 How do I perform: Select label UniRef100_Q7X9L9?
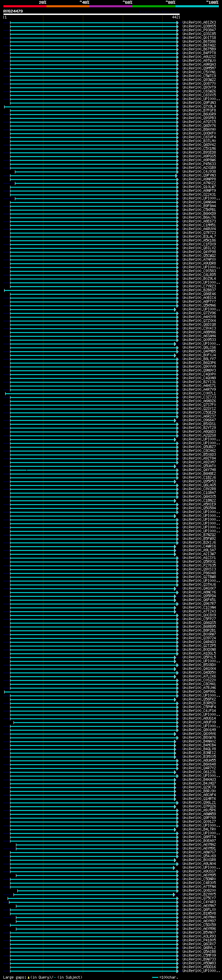point(199,106)
